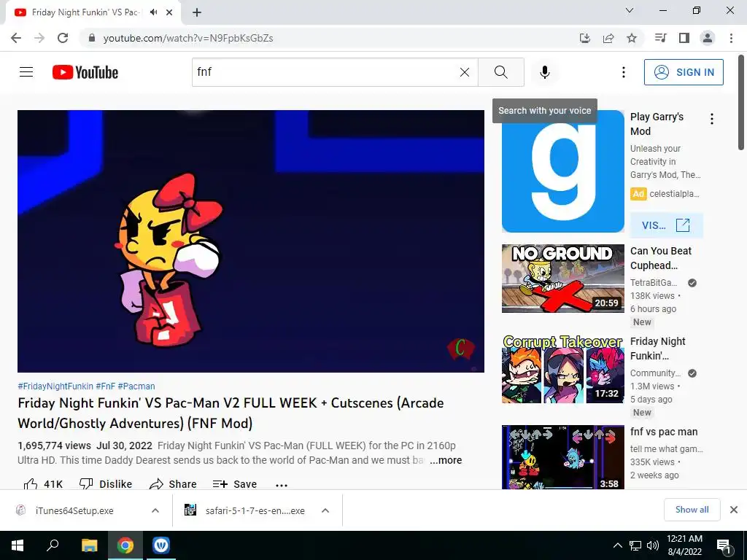Share this page via the address bar share icon

click(608, 38)
